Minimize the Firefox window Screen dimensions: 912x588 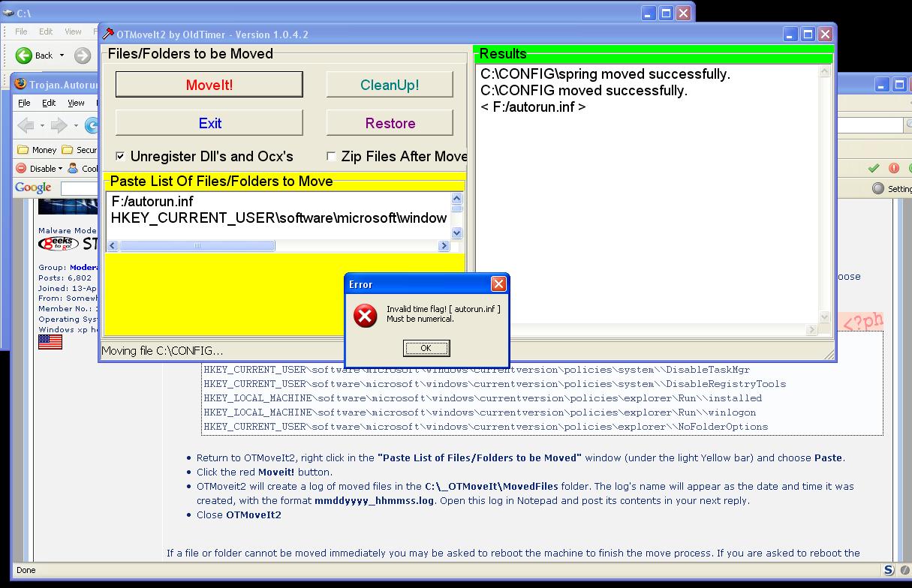(882, 85)
